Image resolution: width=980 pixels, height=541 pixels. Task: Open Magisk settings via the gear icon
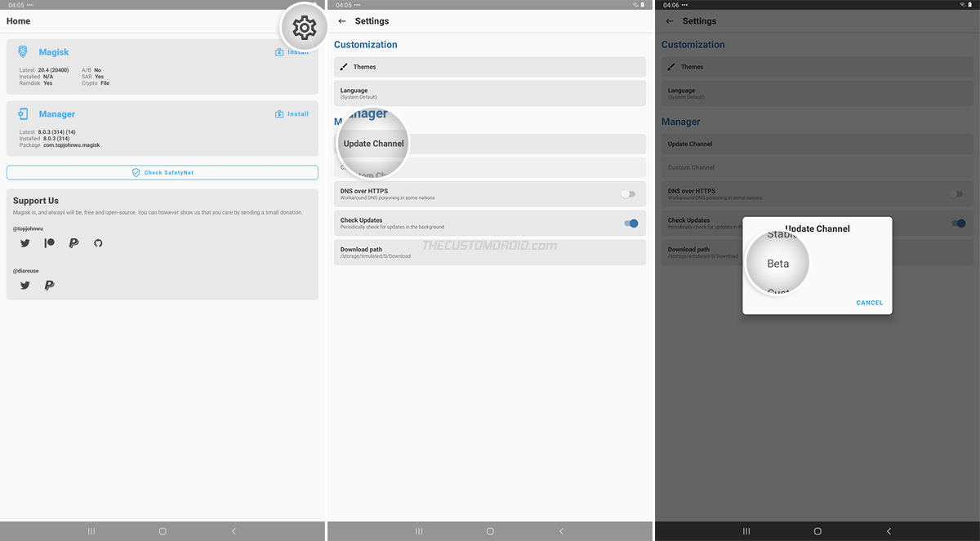pos(303,27)
